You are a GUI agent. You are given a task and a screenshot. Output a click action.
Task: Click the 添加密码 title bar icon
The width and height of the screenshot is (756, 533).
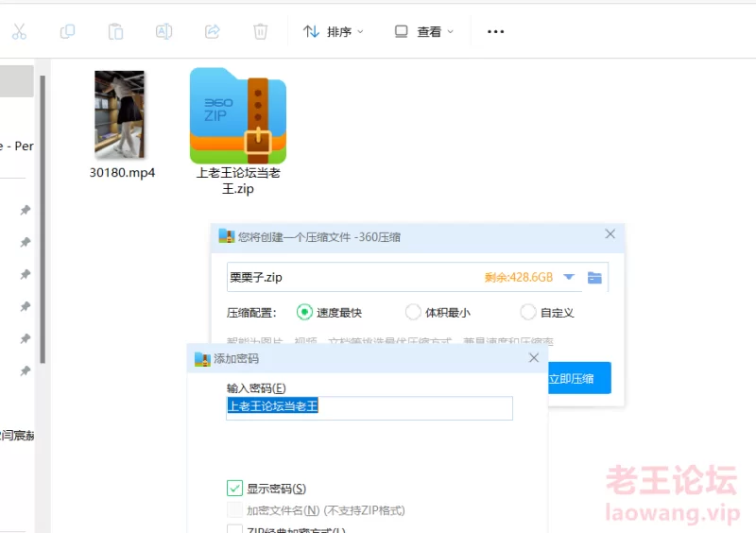point(202,359)
